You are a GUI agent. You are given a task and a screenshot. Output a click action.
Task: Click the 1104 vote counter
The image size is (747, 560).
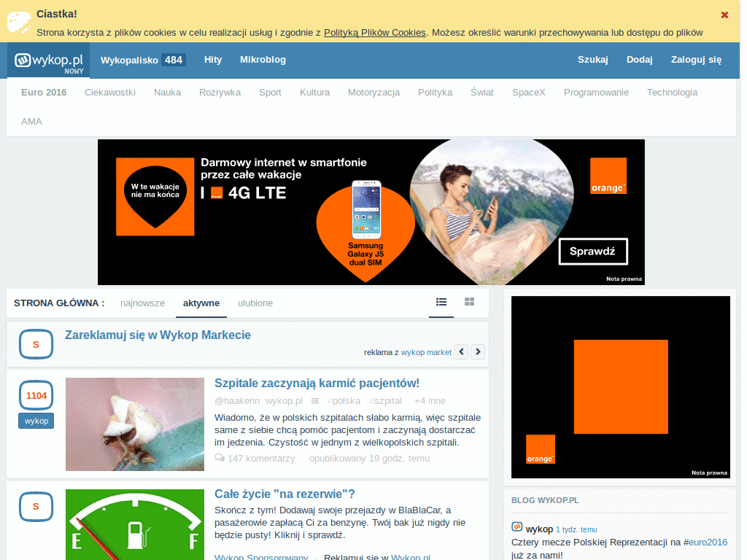tap(36, 395)
